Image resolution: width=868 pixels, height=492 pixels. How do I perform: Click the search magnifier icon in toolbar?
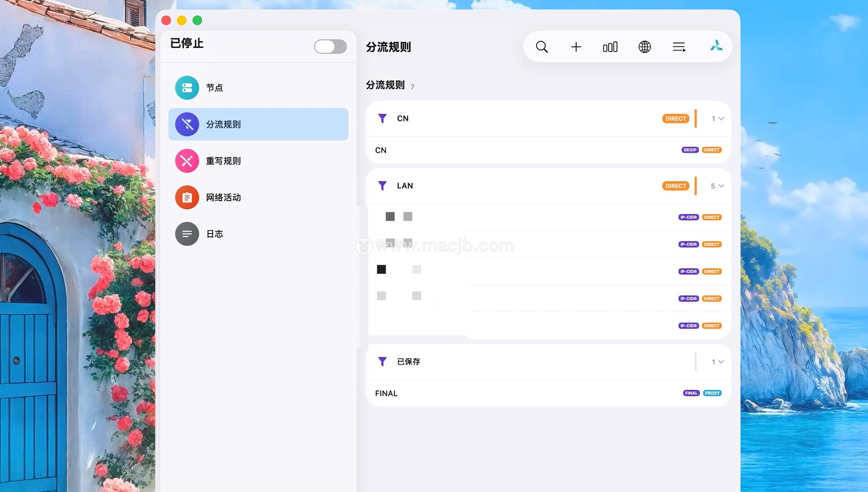pos(542,47)
